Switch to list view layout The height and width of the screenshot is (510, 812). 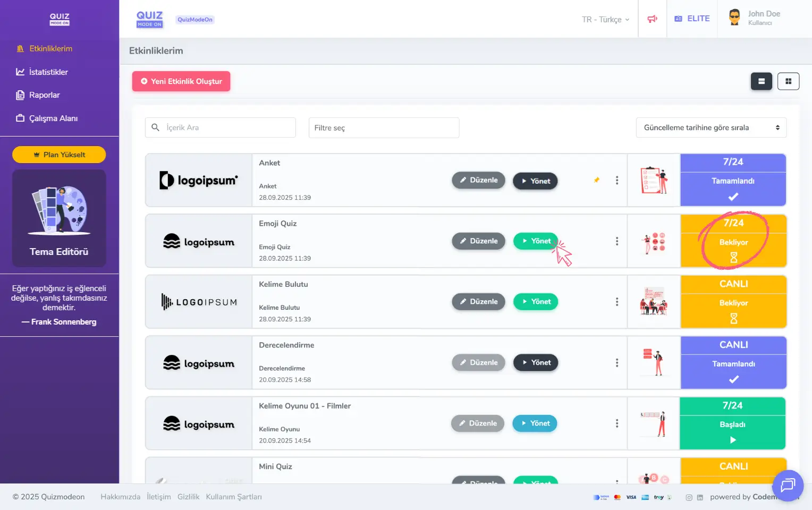click(761, 81)
